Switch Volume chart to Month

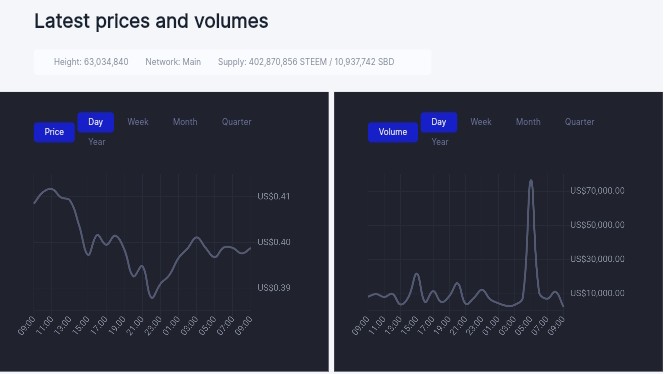pyautogui.click(x=528, y=122)
